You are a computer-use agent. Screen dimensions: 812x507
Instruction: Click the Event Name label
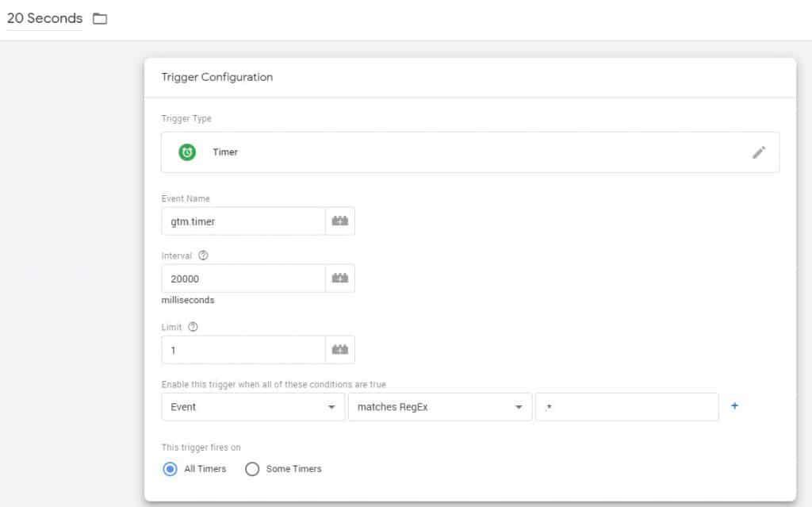tap(186, 198)
